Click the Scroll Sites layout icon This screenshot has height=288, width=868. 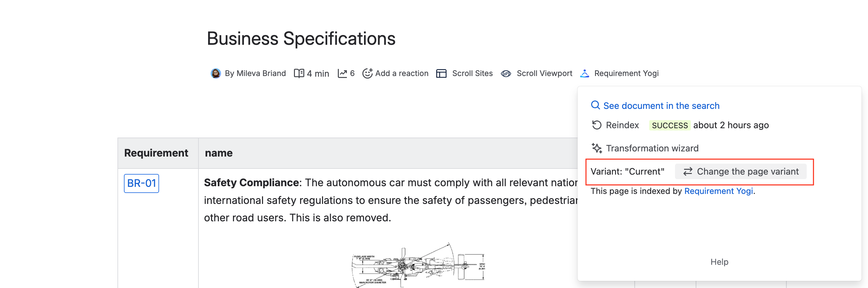(x=441, y=73)
